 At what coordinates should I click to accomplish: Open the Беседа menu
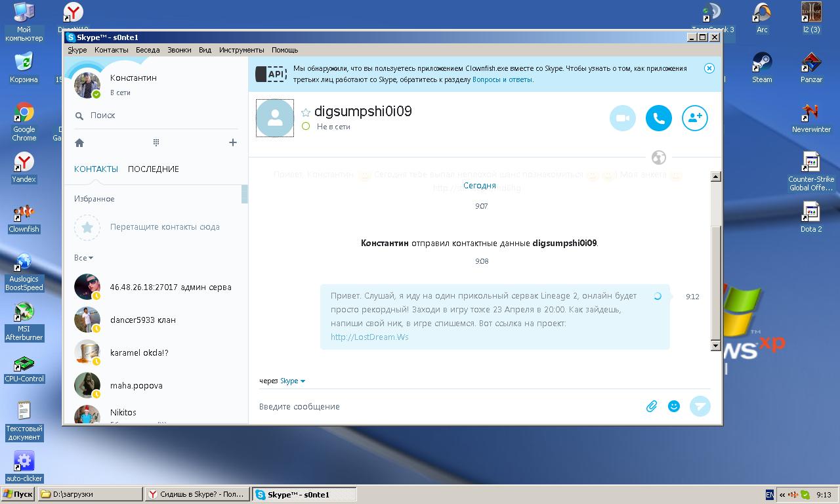click(148, 50)
